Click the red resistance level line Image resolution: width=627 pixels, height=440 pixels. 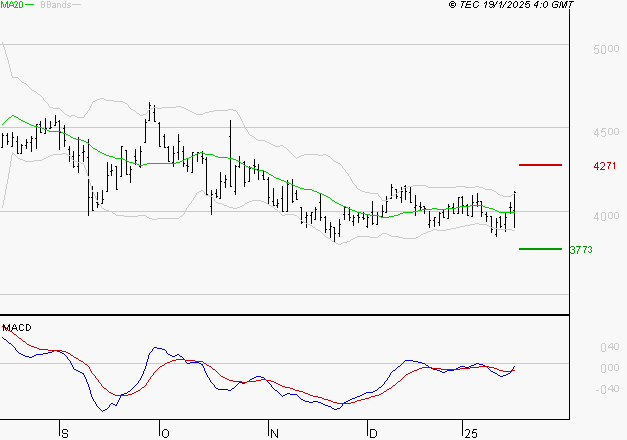point(540,165)
